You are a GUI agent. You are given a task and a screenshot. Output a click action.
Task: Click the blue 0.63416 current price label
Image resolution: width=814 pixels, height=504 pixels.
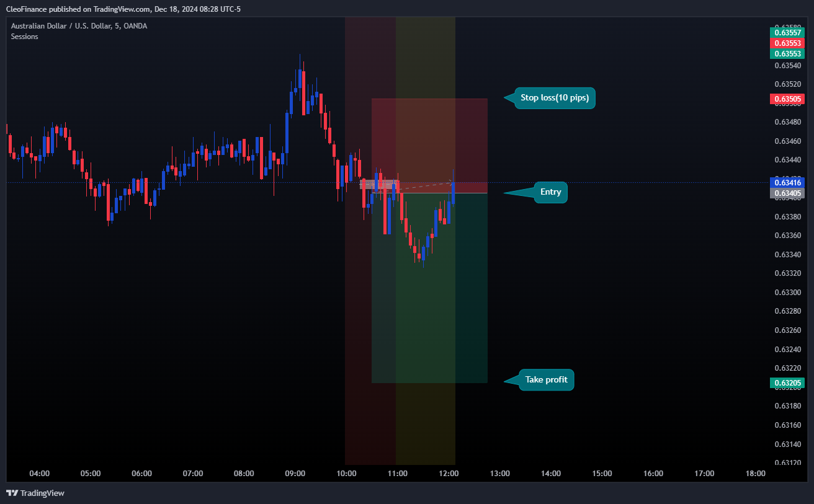coord(787,182)
